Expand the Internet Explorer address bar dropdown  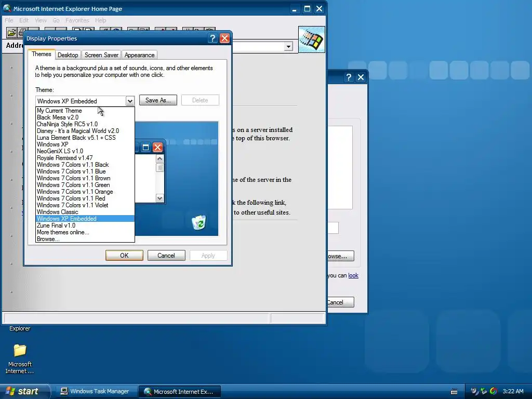coord(288,46)
